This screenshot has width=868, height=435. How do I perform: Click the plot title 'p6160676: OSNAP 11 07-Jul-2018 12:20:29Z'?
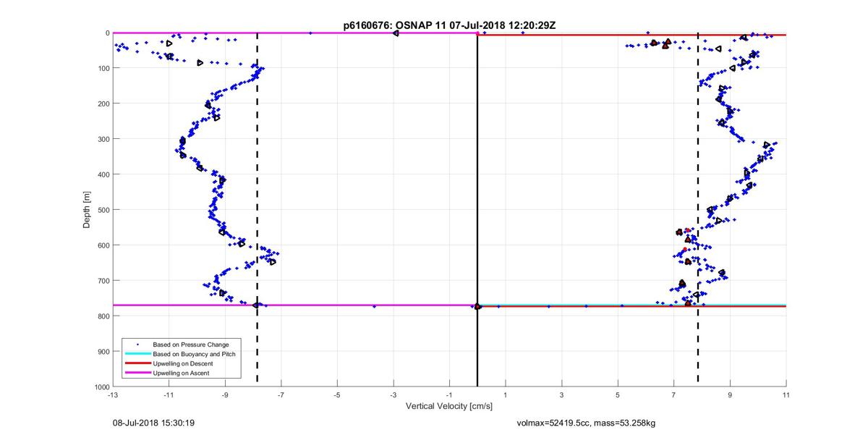point(449,25)
